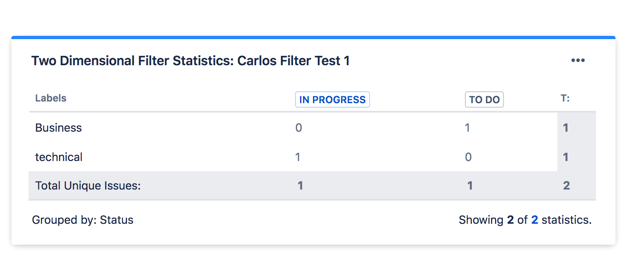Open the gadget three-dots menu

(578, 60)
